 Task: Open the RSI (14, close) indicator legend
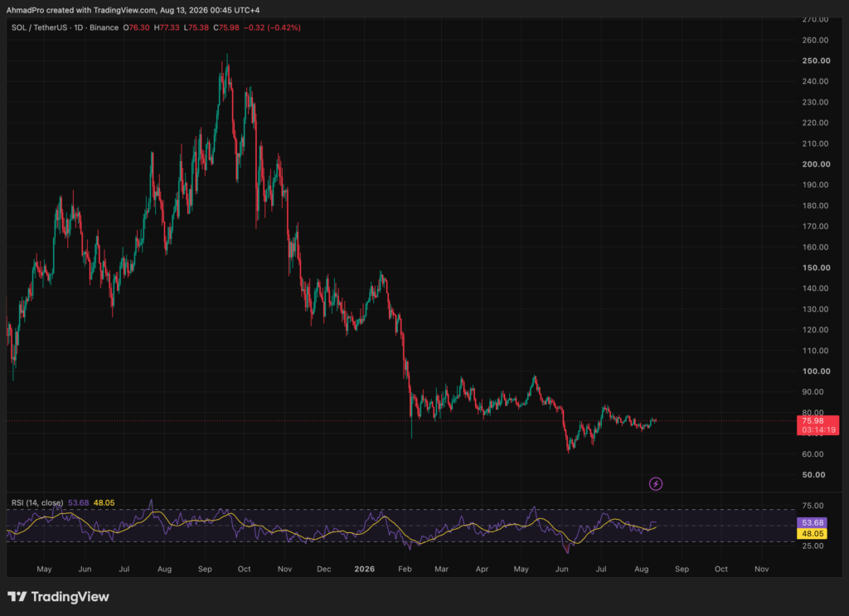[37, 503]
